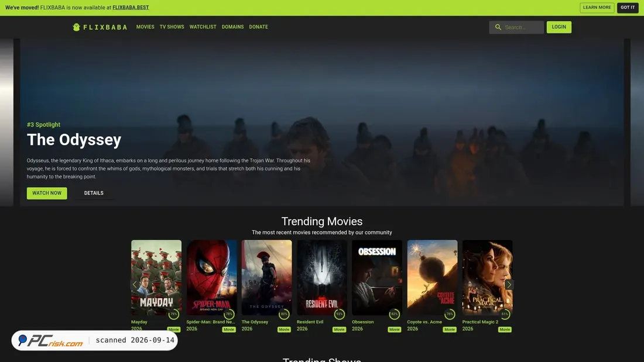Click the Movie tag under Practical Magic 2
644x362 pixels.
pos(505,329)
